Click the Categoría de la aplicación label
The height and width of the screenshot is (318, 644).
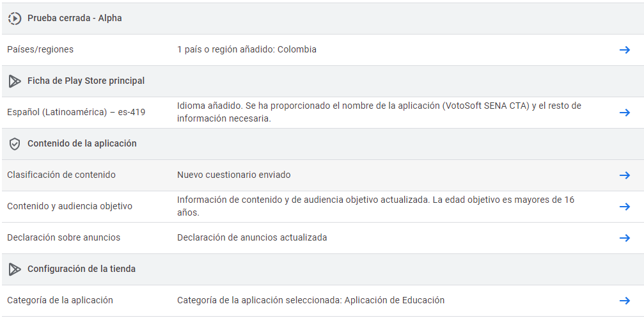60,301
